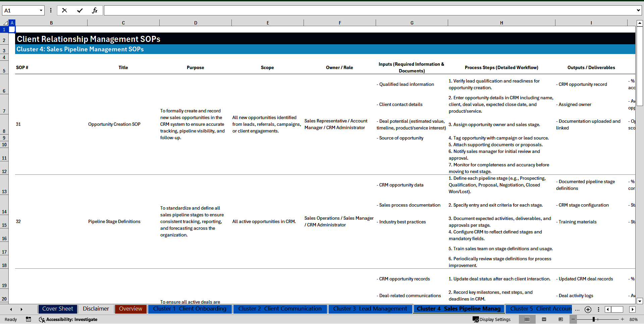
Task: Cancel entry using the X icon
Action: click(64, 10)
